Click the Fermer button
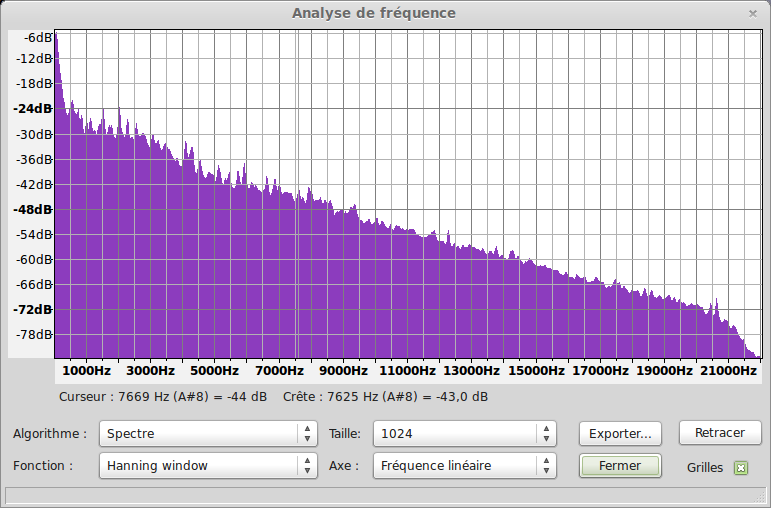The height and width of the screenshot is (508, 771). 620,465
